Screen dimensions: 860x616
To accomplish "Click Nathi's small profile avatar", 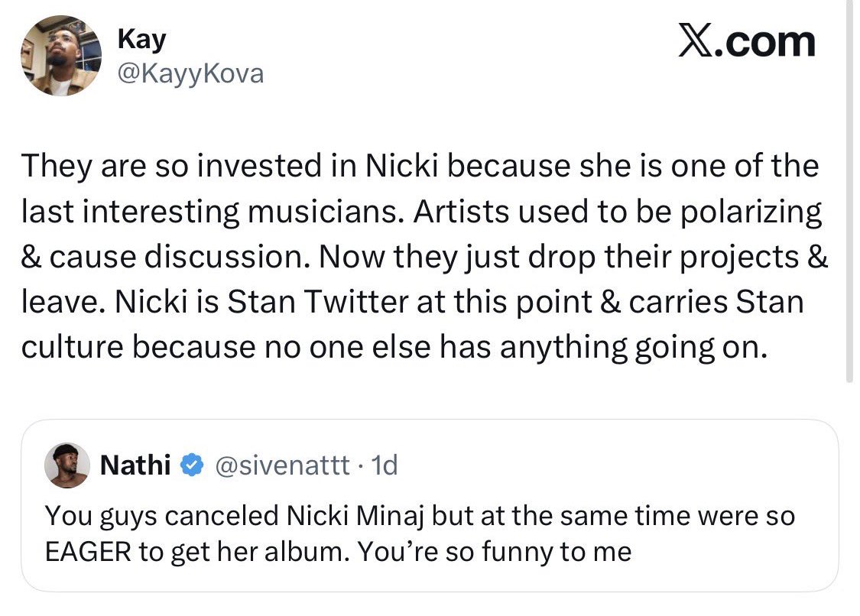I will point(67,465).
